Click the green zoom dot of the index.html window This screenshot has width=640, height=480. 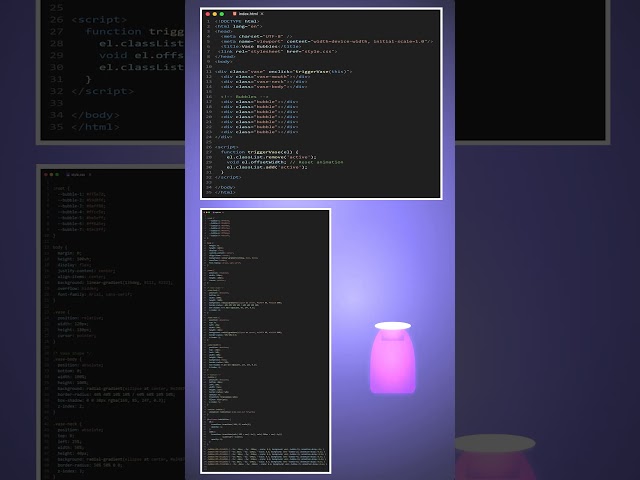222,14
